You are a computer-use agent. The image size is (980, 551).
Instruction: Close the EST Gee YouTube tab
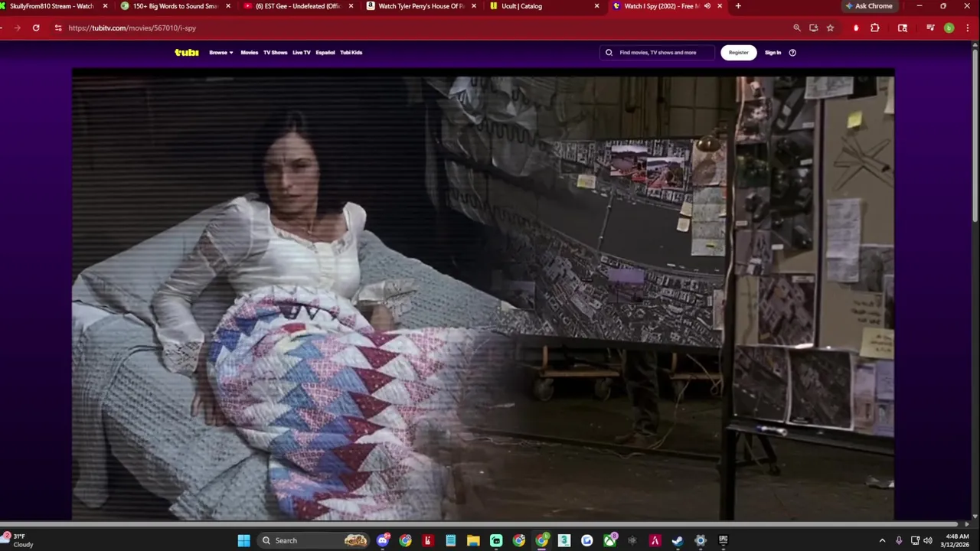351,6
